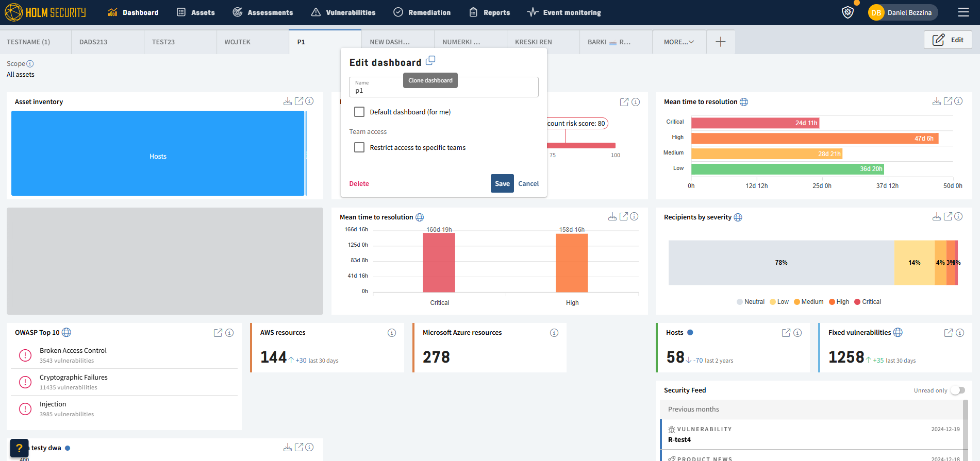This screenshot has height=461, width=980.
Task: Click the shield security icon in the header
Action: (x=848, y=12)
